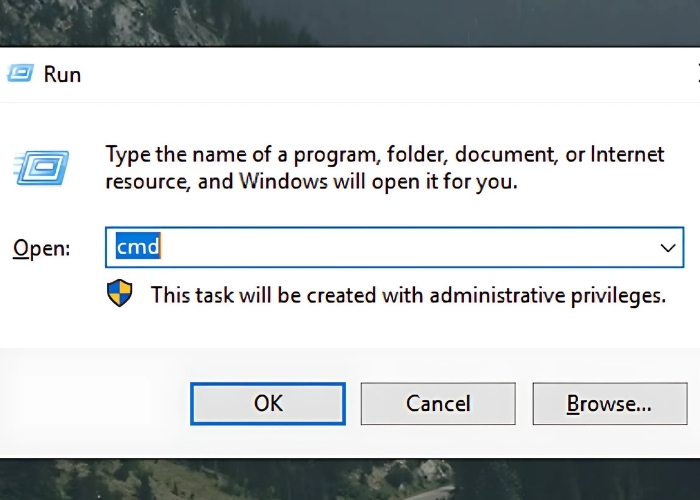Click the highlighted cmd text
Viewport: 700px width, 500px height.
(x=138, y=247)
